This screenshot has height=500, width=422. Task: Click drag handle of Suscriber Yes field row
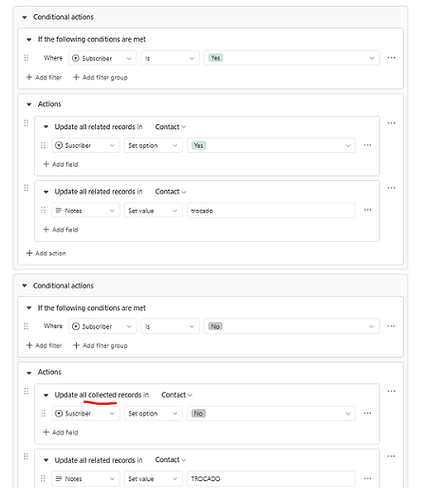tap(43, 145)
